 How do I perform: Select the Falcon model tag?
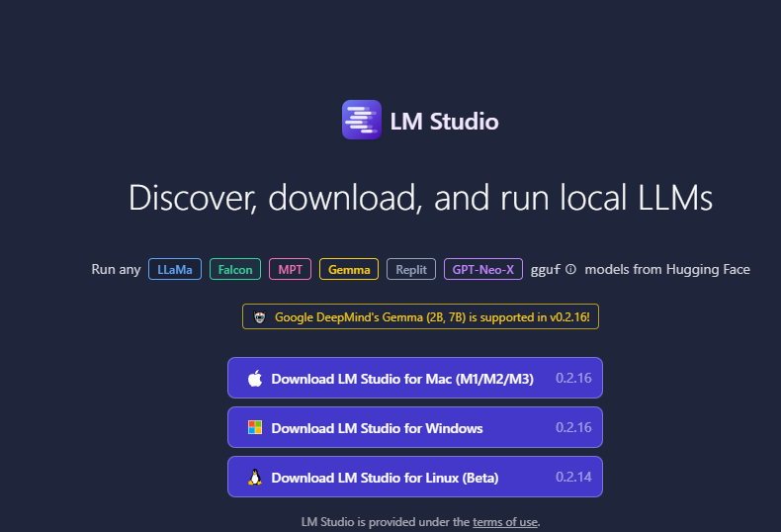(x=235, y=269)
